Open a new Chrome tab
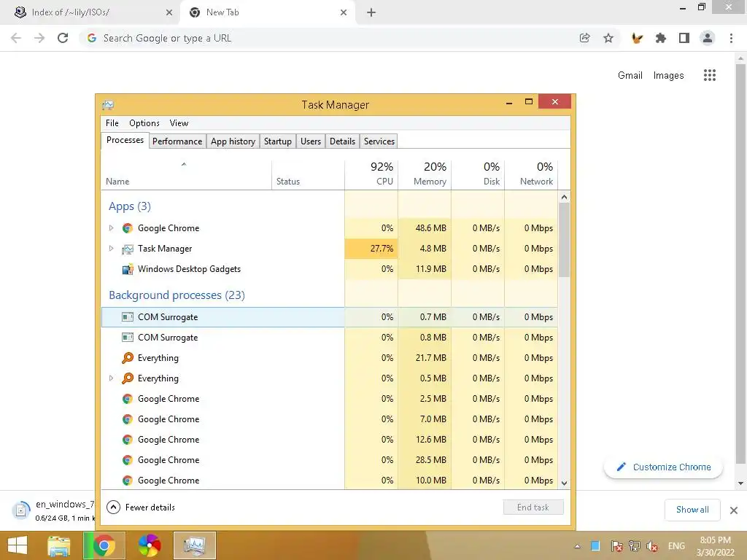 [x=371, y=12]
